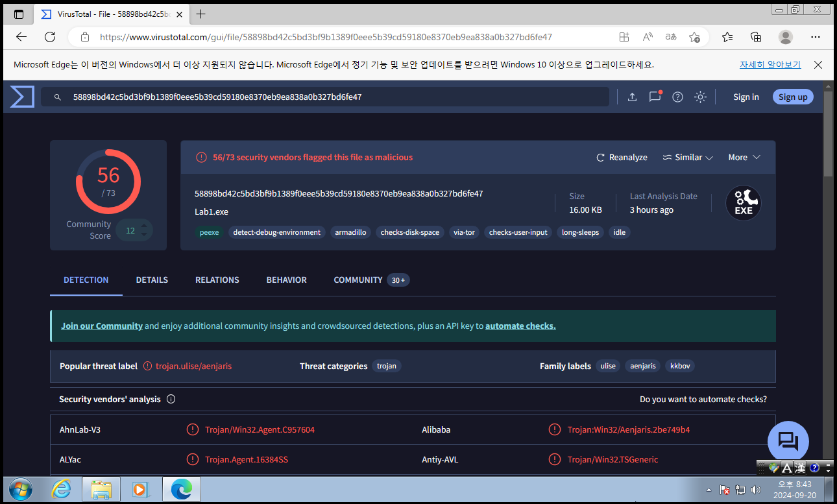This screenshot has width=837, height=504.
Task: Switch to the DETECTION tab
Action: pos(86,280)
